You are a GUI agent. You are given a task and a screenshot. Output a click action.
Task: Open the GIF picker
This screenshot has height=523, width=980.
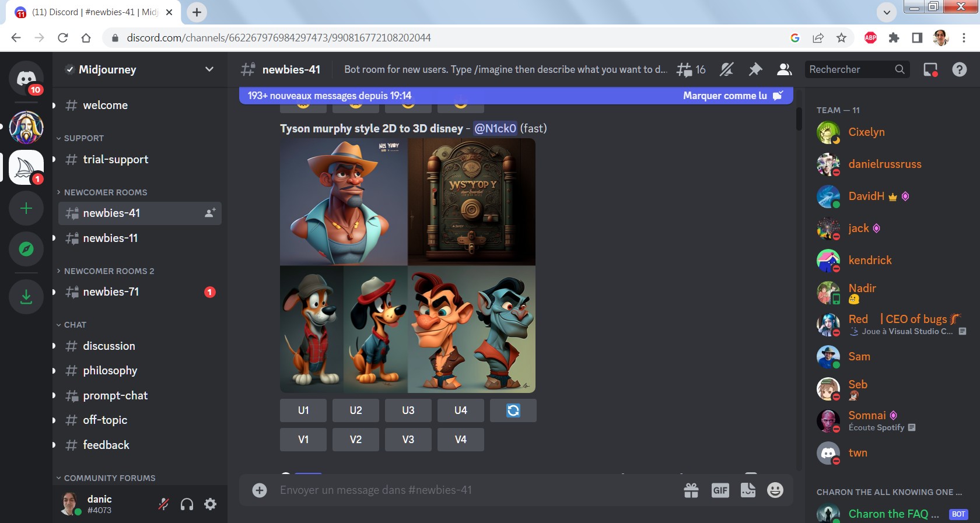coord(720,490)
